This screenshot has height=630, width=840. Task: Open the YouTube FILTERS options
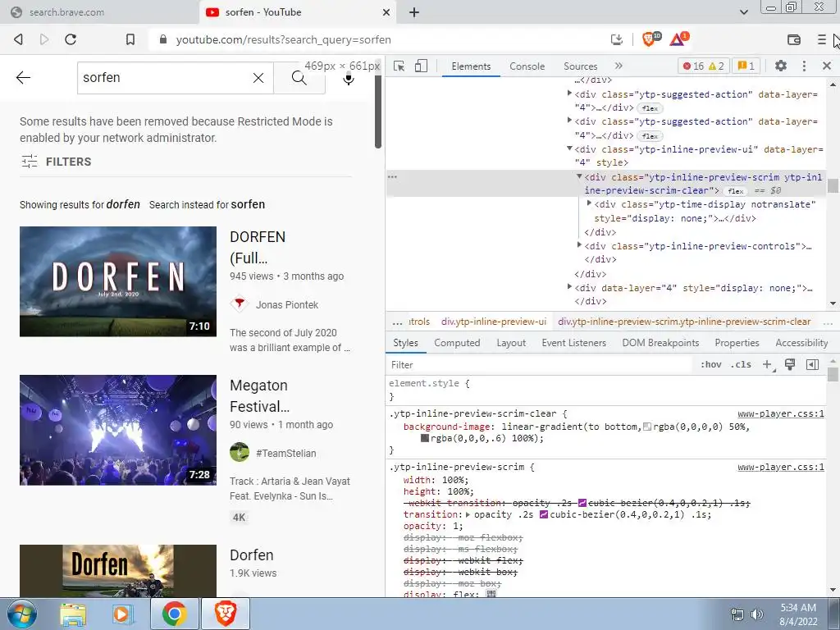tap(57, 162)
